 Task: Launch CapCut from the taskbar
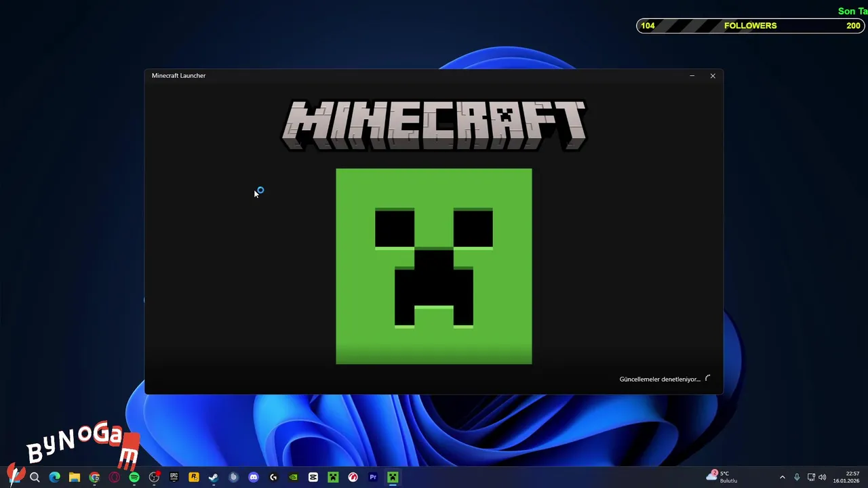(313, 477)
